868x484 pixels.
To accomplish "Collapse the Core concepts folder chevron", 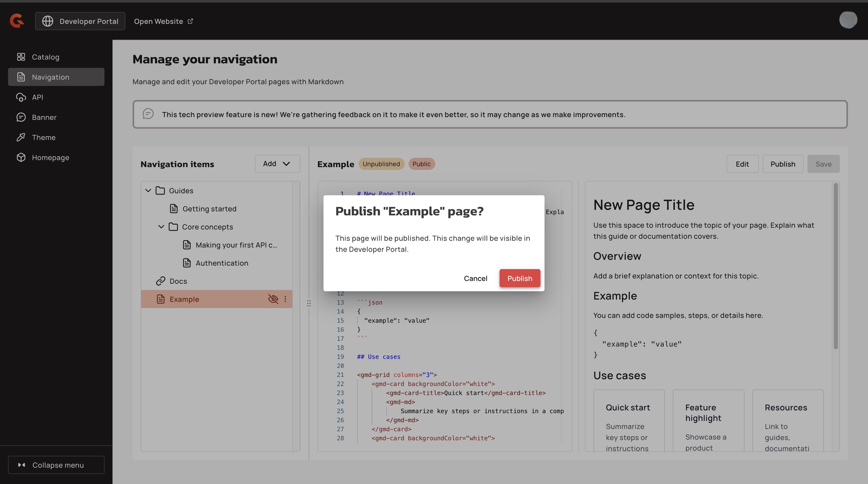I will pyautogui.click(x=161, y=227).
